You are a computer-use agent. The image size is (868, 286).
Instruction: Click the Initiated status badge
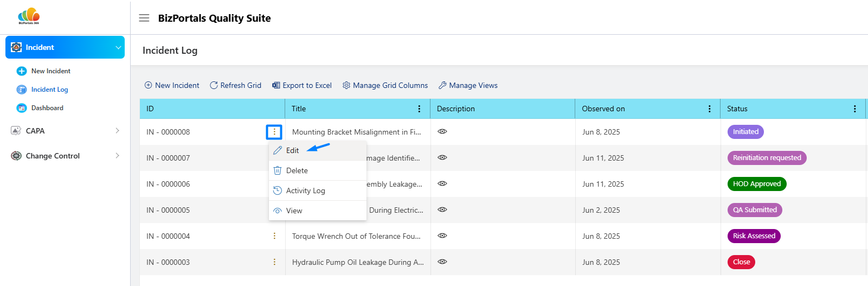pyautogui.click(x=745, y=132)
